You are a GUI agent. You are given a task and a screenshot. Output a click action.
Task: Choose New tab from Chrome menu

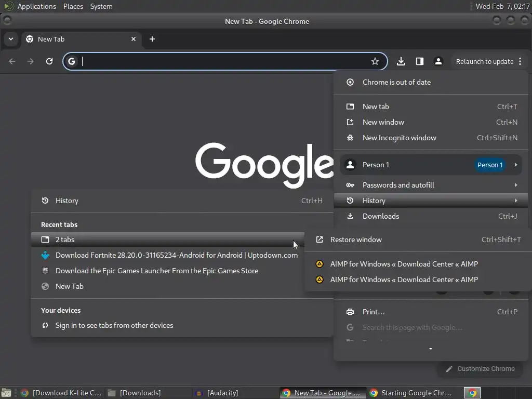click(431, 107)
